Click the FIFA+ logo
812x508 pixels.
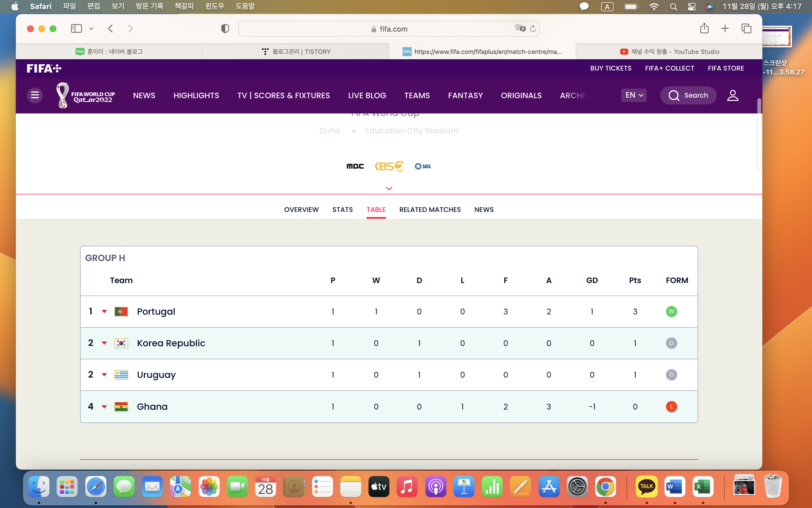point(44,69)
